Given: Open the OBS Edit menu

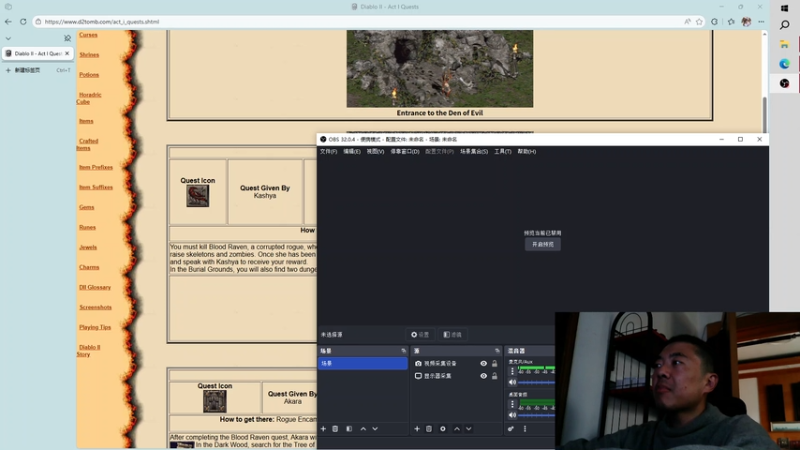Looking at the screenshot, I should coord(352,152).
